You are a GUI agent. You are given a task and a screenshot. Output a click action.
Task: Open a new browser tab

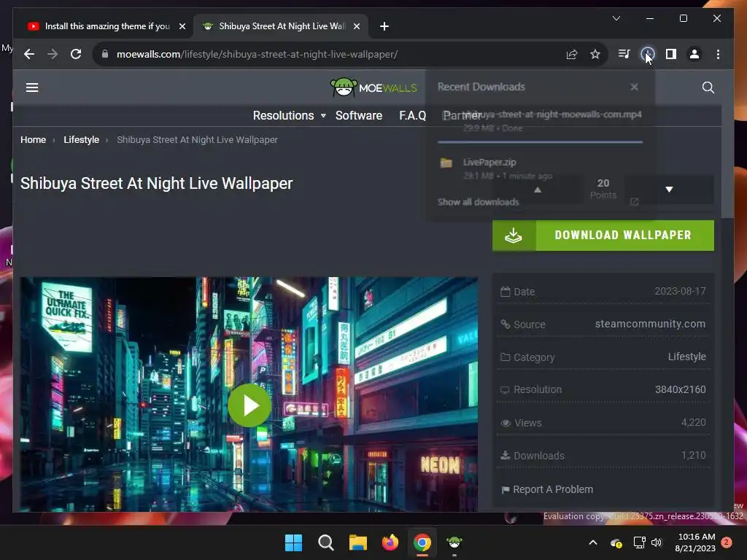pos(384,26)
